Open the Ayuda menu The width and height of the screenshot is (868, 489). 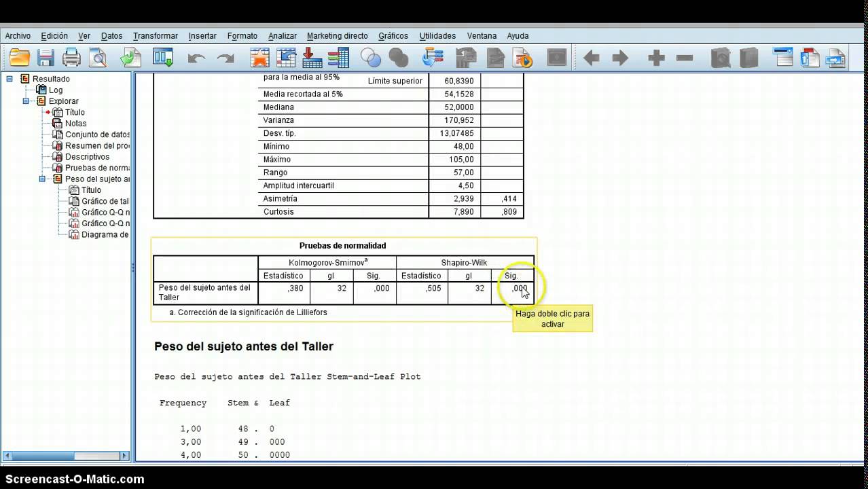(518, 36)
